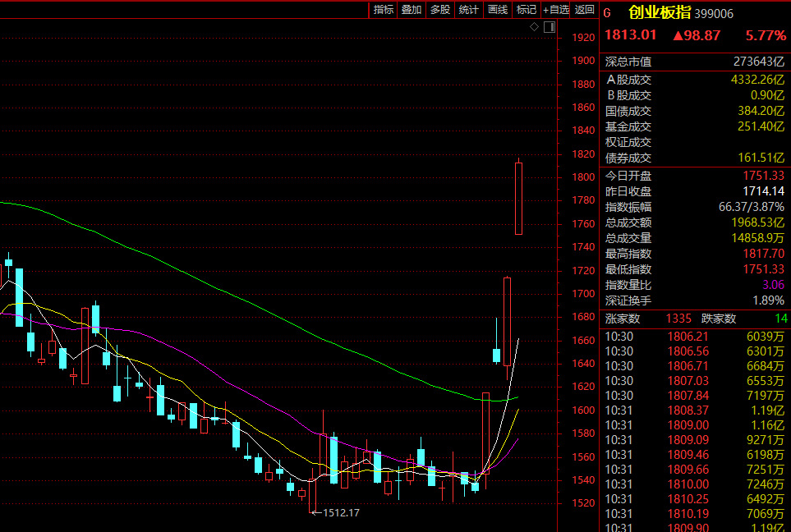Viewport: 791px width, 532px height.
Task: Click the 1512.17 low price marker
Action: tap(340, 512)
